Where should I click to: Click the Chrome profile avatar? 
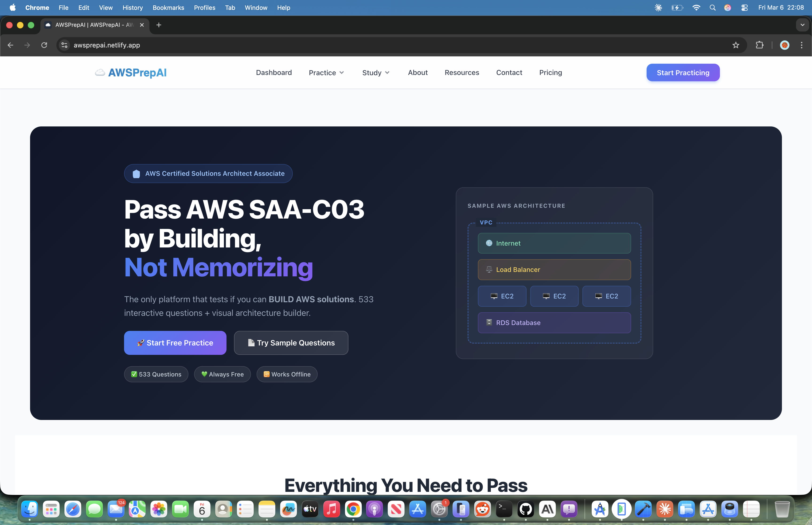(x=784, y=45)
